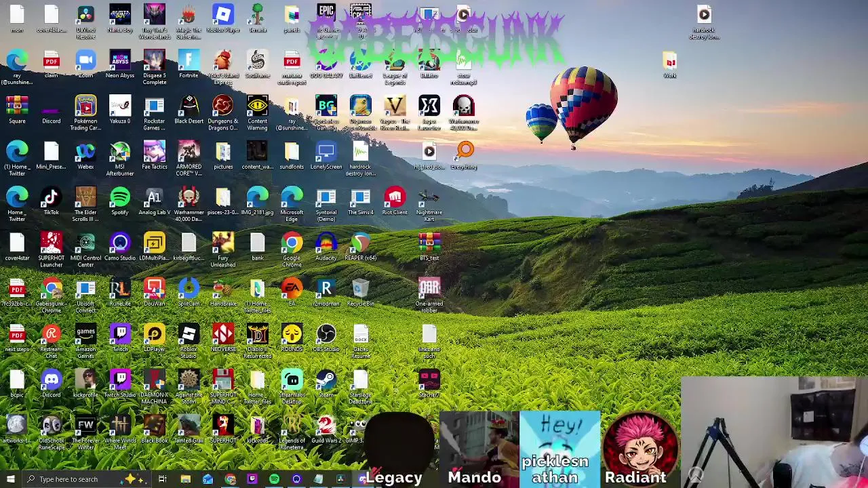Select the Gabes Resume document
The image size is (868, 488).
(x=360, y=340)
